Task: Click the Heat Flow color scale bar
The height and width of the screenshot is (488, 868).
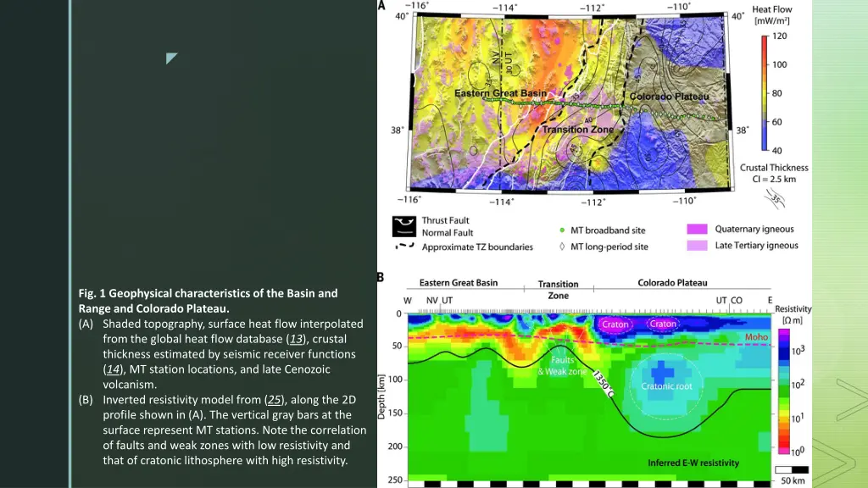Action: pos(765,93)
